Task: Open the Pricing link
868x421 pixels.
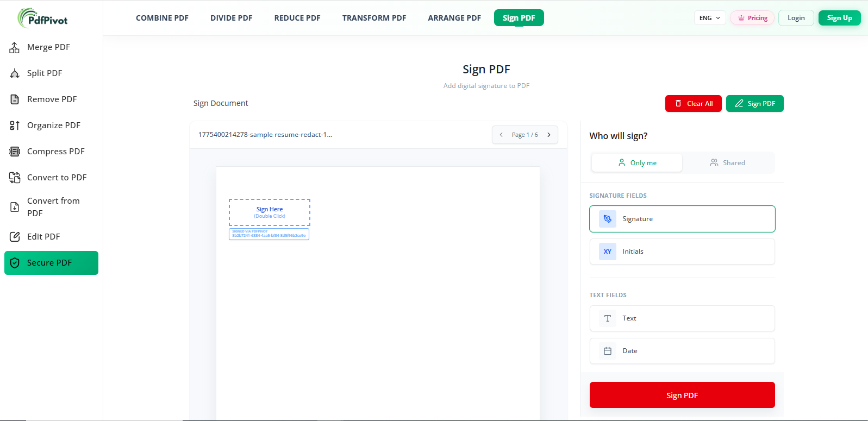Action: 752,18
